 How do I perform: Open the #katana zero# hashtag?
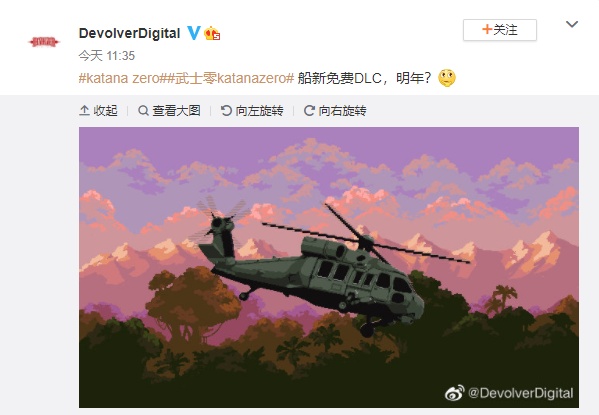[121, 78]
